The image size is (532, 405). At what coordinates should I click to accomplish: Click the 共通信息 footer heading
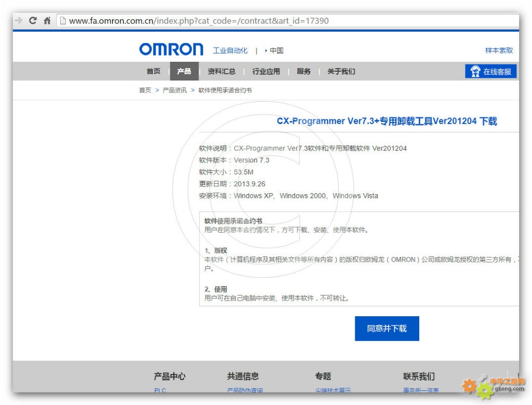243,376
